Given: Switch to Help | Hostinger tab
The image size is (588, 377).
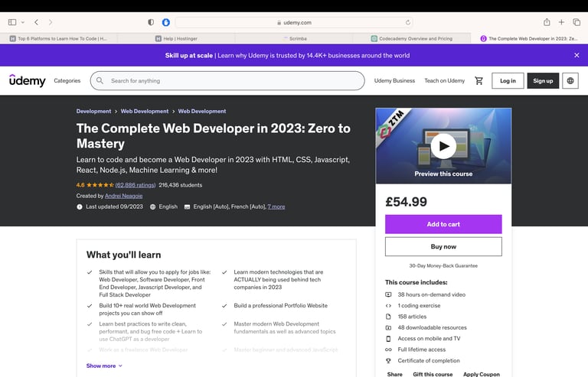Looking at the screenshot, I should click(176, 38).
